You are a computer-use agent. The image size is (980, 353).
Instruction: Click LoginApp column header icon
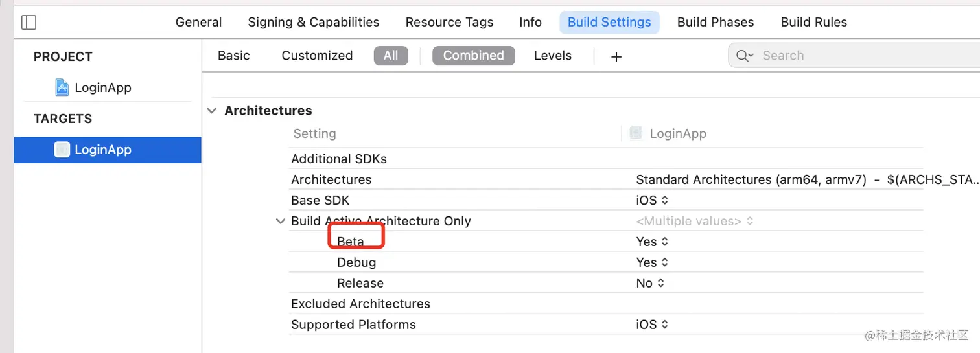(x=636, y=133)
